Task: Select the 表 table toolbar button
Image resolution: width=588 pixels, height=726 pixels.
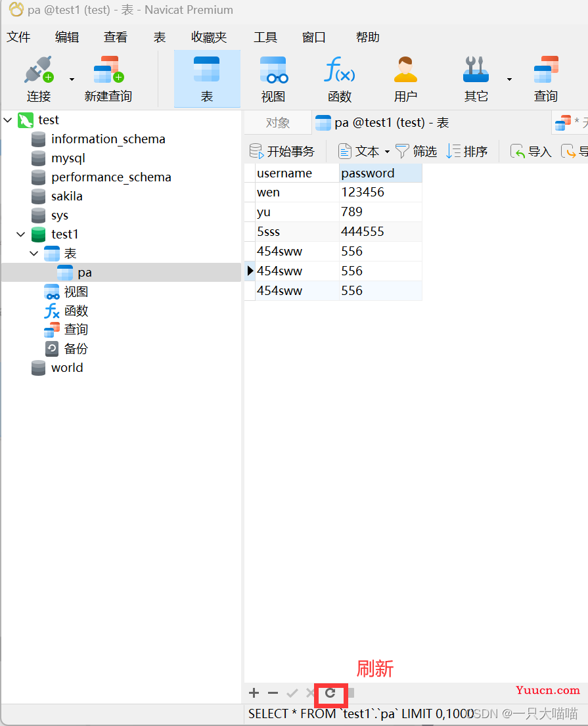Action: pos(207,79)
